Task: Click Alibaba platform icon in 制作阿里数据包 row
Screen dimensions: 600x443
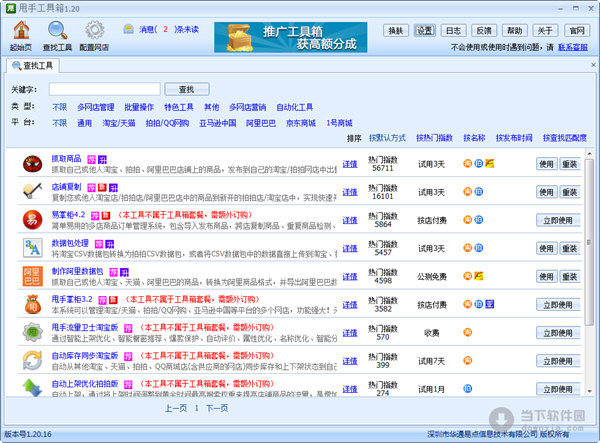Action: [479, 276]
